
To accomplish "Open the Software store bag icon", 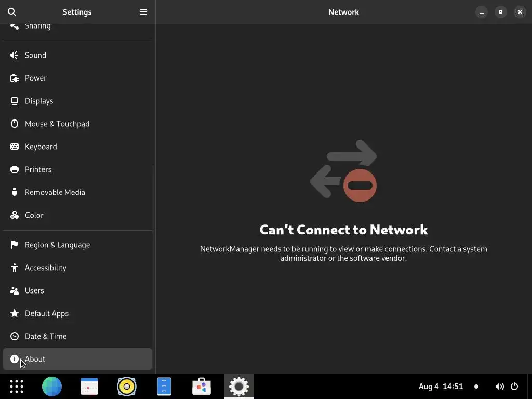I will [x=202, y=387].
